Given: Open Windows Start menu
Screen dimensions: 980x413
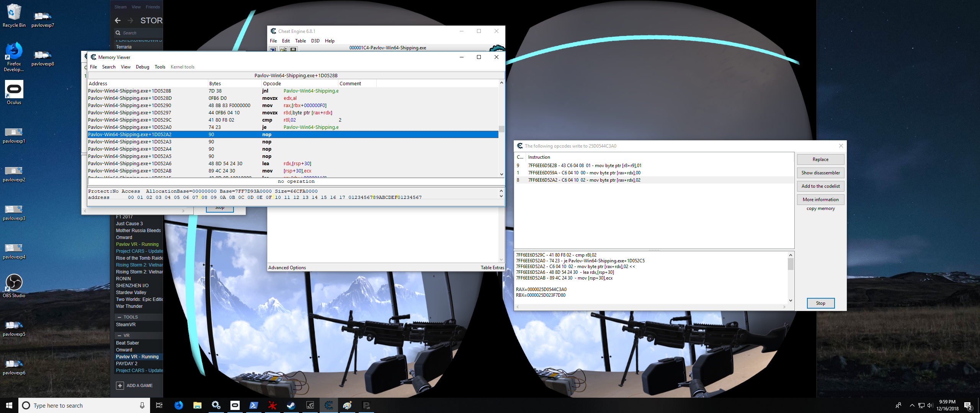Looking at the screenshot, I should coord(9,405).
